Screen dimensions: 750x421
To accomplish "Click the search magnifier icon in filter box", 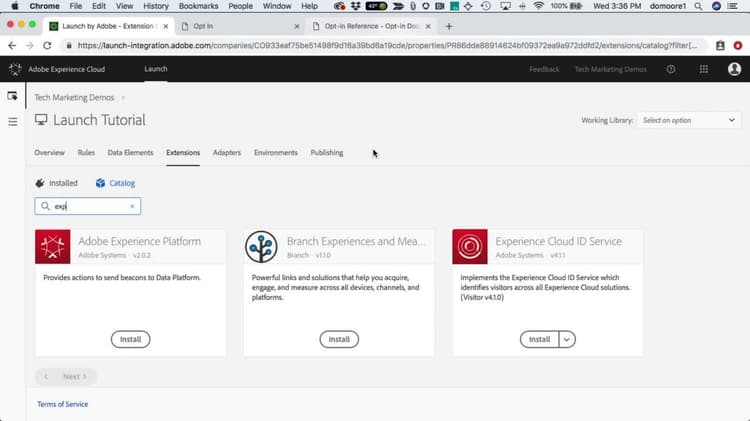I will tap(45, 206).
